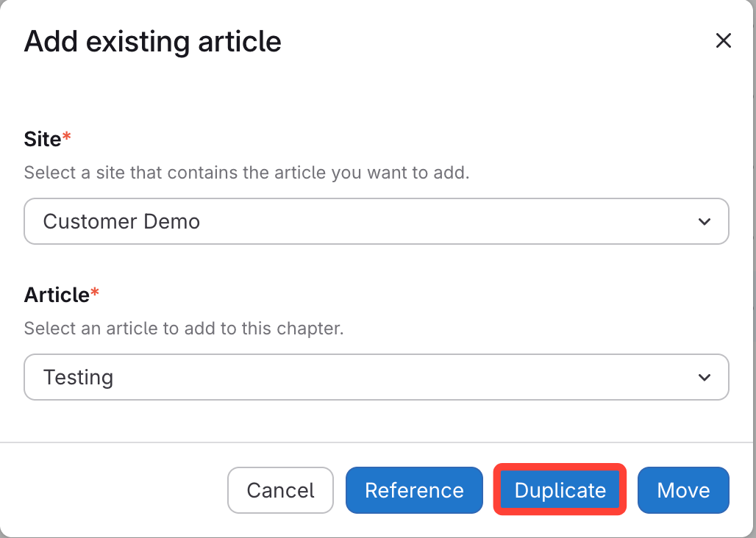
Task: Click the Site field label
Action: [43, 139]
